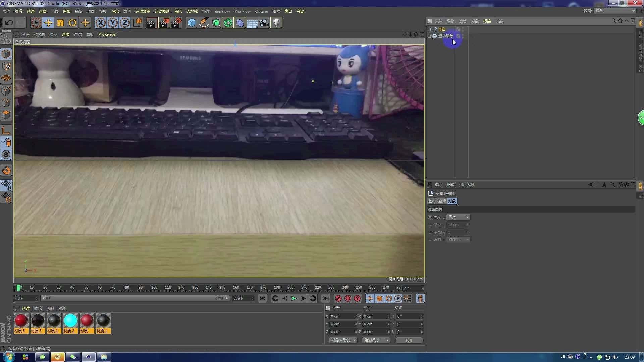644x362 pixels.
Task: Create a Camera from the toolbar icon
Action: click(x=264, y=23)
